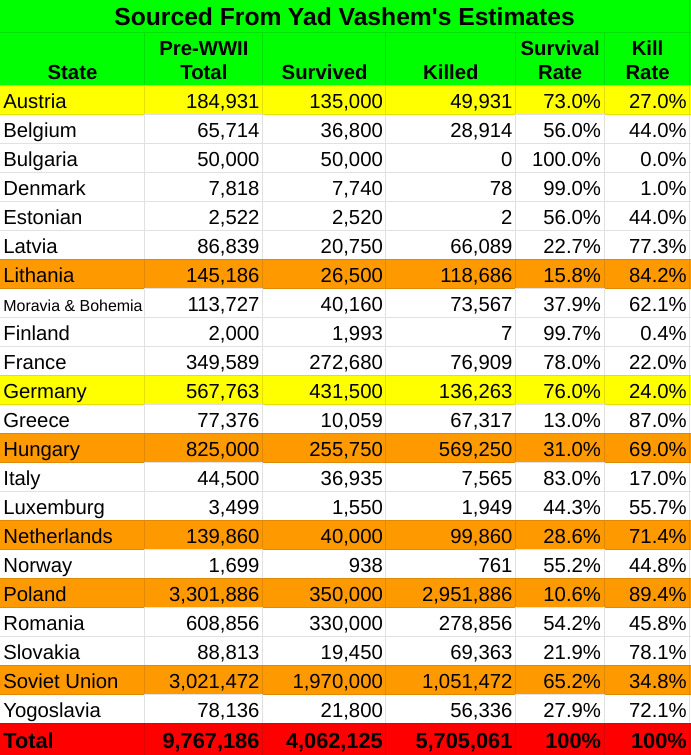Click the 'Sourced From Yad Vashem's Estimates' title
The image size is (691, 755).
click(x=344, y=17)
